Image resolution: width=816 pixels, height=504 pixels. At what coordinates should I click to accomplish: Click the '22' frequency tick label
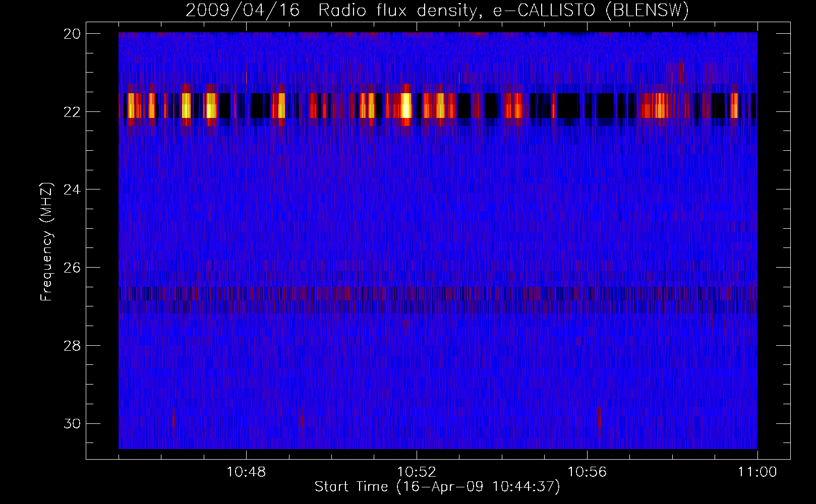72,111
